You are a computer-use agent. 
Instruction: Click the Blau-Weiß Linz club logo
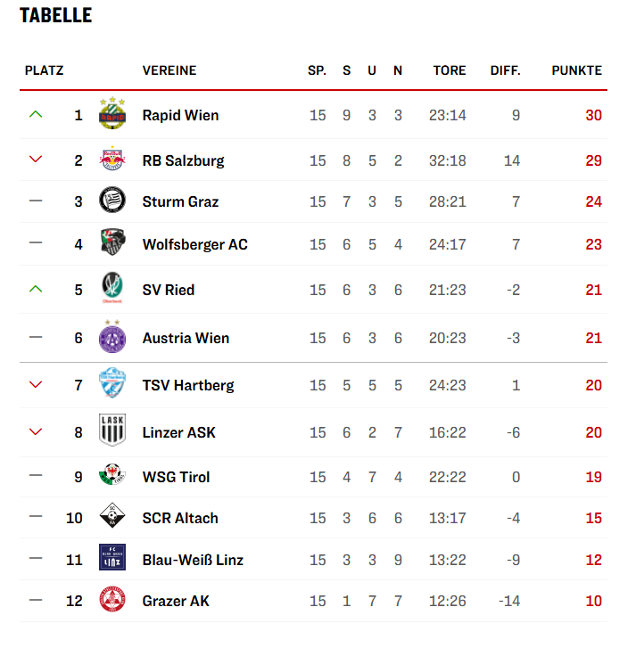[x=111, y=560]
